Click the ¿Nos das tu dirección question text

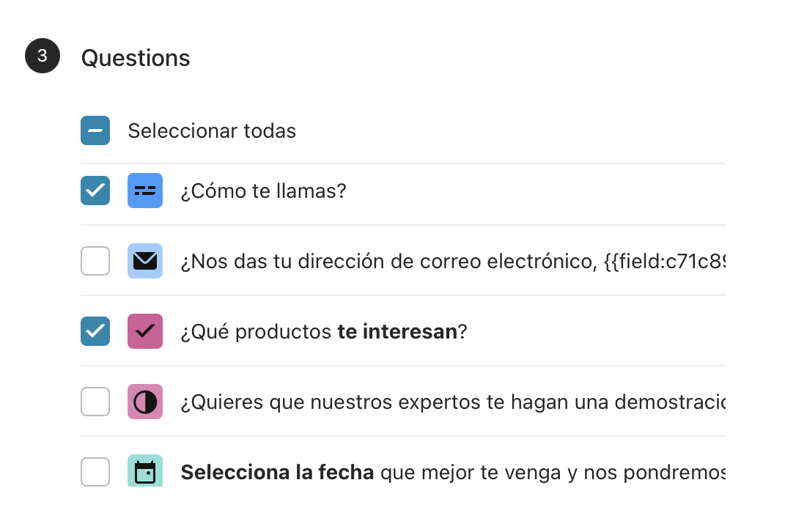click(x=453, y=262)
